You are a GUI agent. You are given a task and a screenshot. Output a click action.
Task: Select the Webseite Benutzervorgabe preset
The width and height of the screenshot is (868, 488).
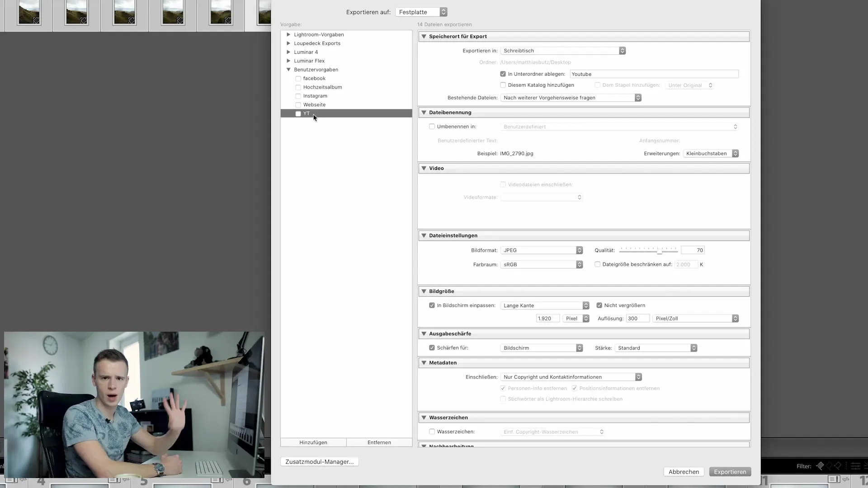pos(314,104)
